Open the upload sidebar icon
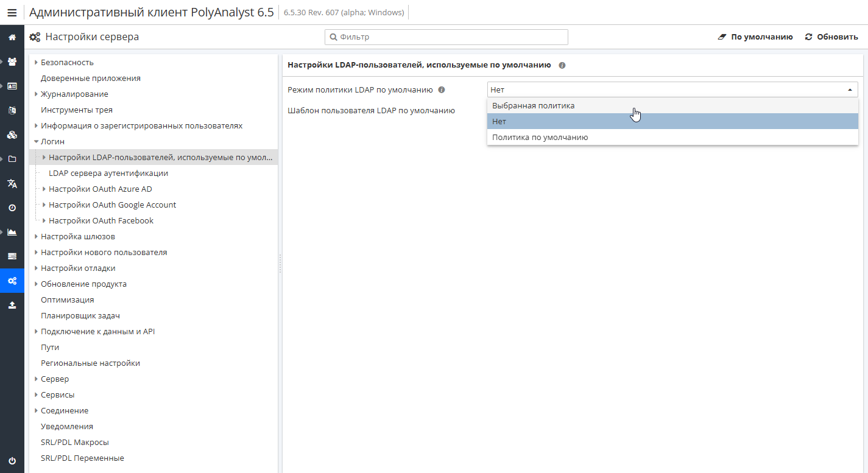This screenshot has width=868, height=473. pyautogui.click(x=12, y=305)
